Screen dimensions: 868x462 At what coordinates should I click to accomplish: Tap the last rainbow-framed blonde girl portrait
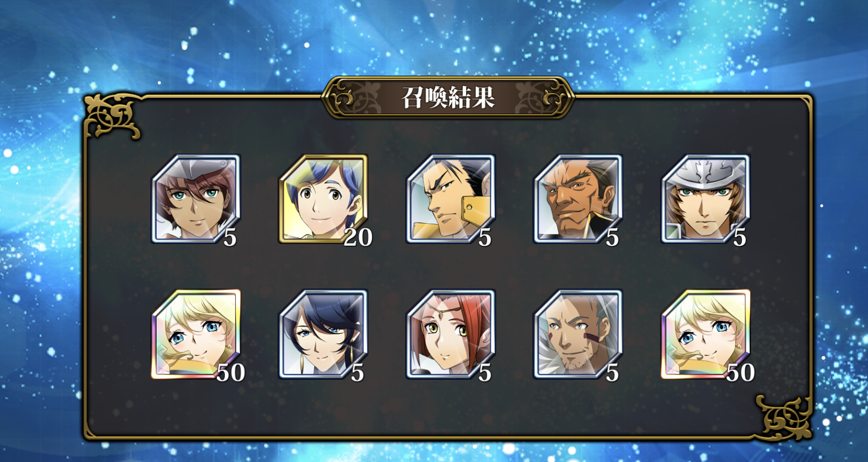click(706, 334)
